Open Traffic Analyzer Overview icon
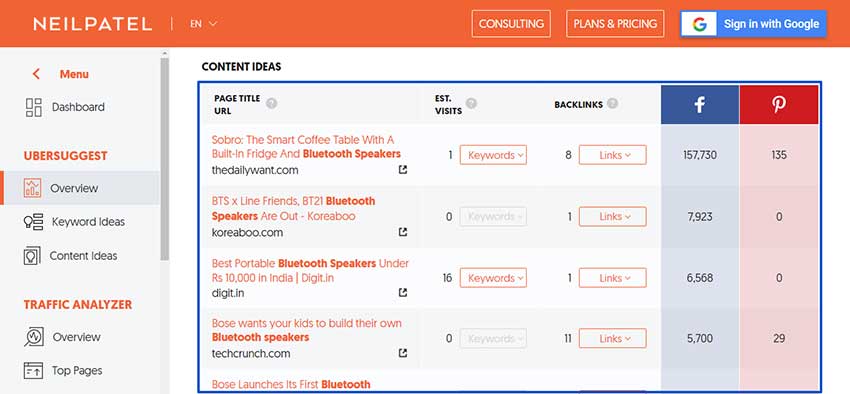The height and width of the screenshot is (394, 850). (x=34, y=337)
